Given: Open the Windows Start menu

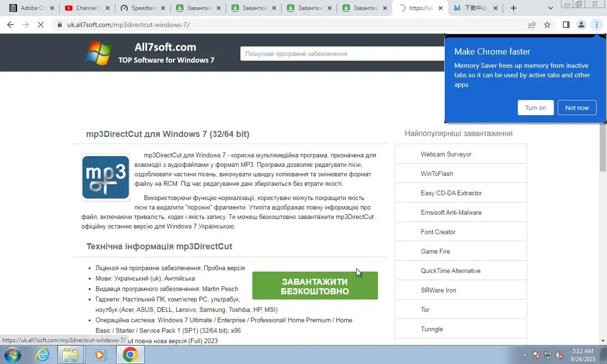Looking at the screenshot, I should point(12,355).
